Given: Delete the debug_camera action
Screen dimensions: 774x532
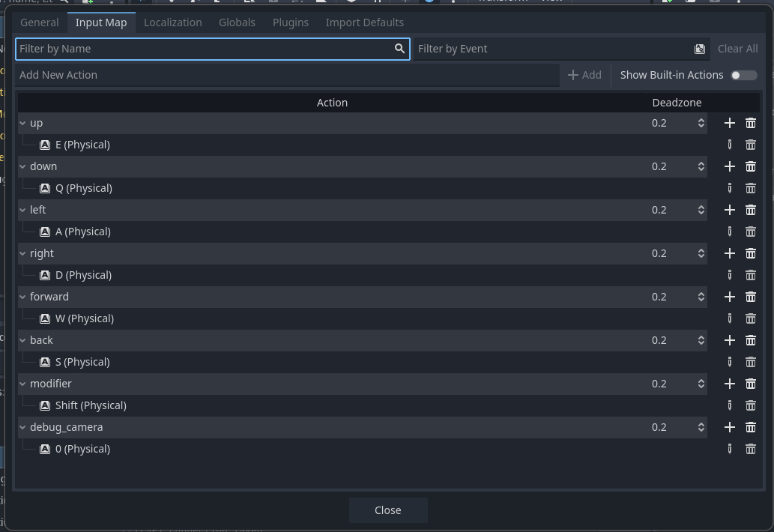Looking at the screenshot, I should [x=750, y=427].
